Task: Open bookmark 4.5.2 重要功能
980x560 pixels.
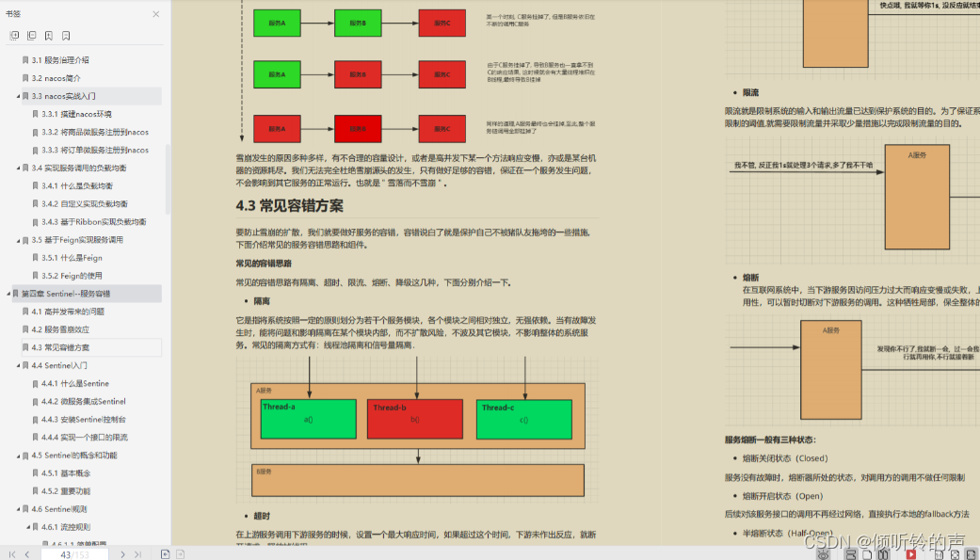Action: point(66,491)
